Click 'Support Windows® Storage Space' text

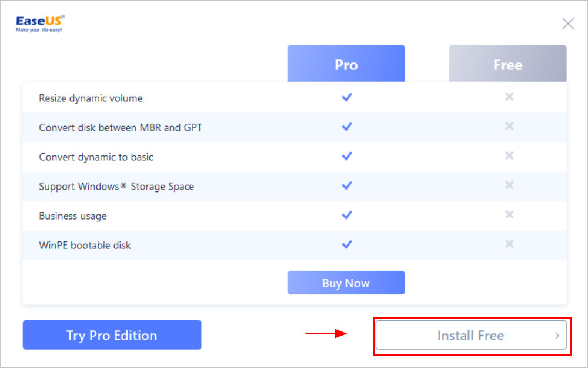[x=116, y=187]
